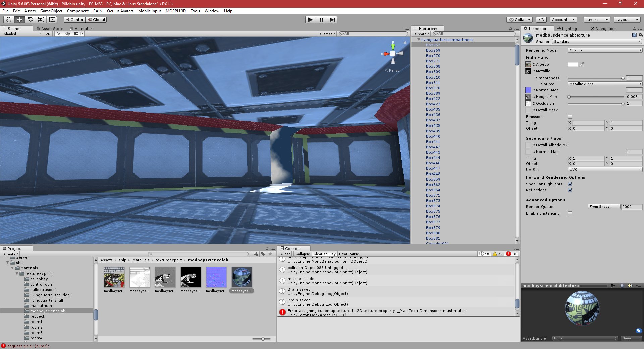Click the Clear button in Console

tap(285, 254)
